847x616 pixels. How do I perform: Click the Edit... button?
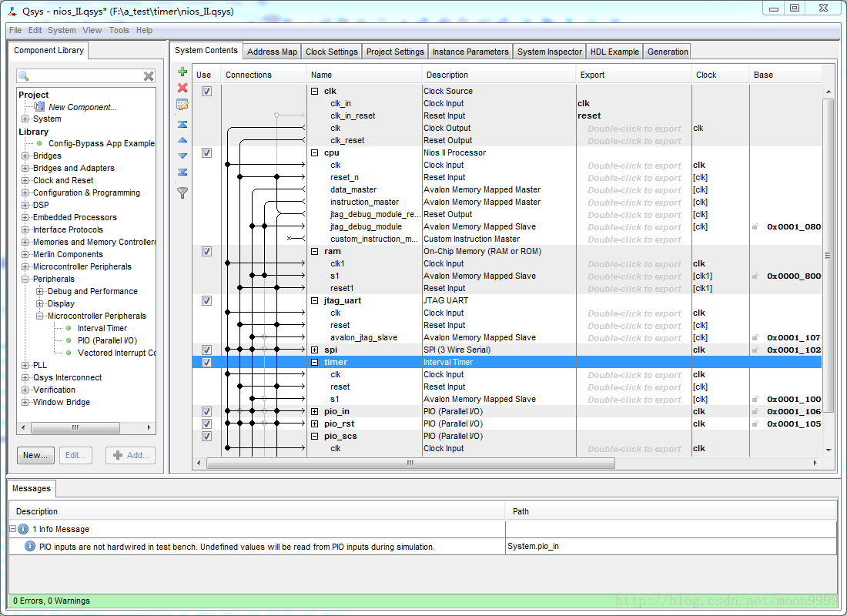point(75,456)
